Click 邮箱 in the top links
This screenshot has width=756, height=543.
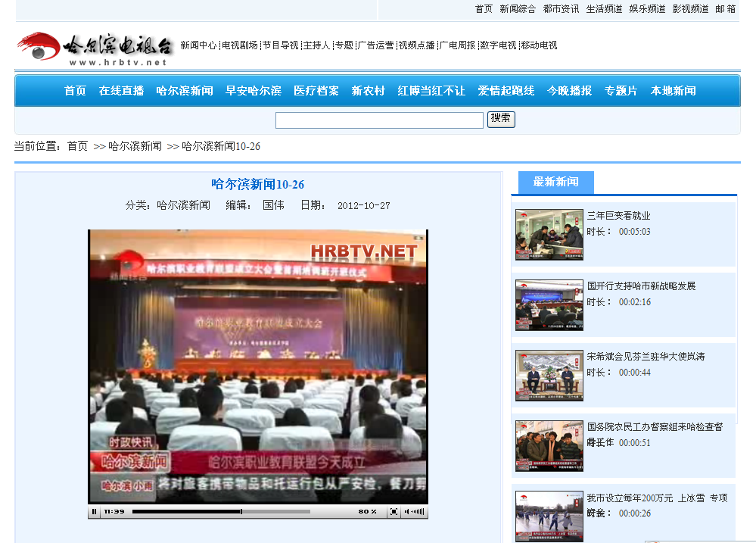click(x=725, y=8)
